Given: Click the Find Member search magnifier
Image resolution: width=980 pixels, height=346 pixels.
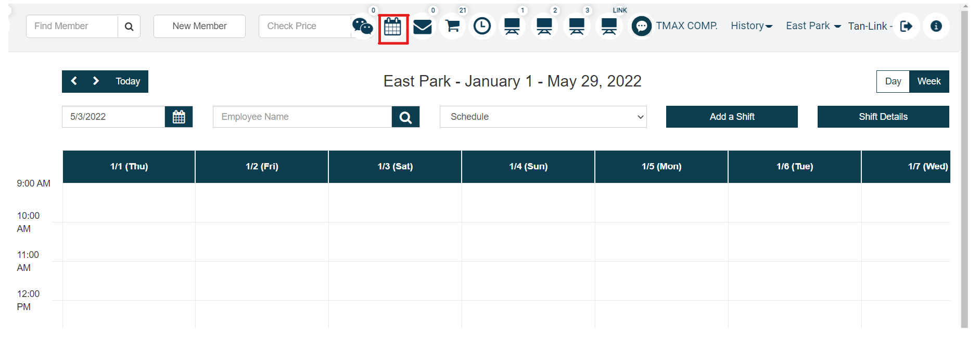Looking at the screenshot, I should point(129,26).
